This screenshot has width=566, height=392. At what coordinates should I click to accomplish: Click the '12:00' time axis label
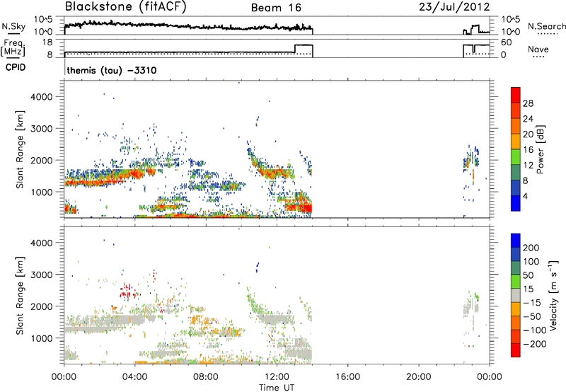(277, 377)
